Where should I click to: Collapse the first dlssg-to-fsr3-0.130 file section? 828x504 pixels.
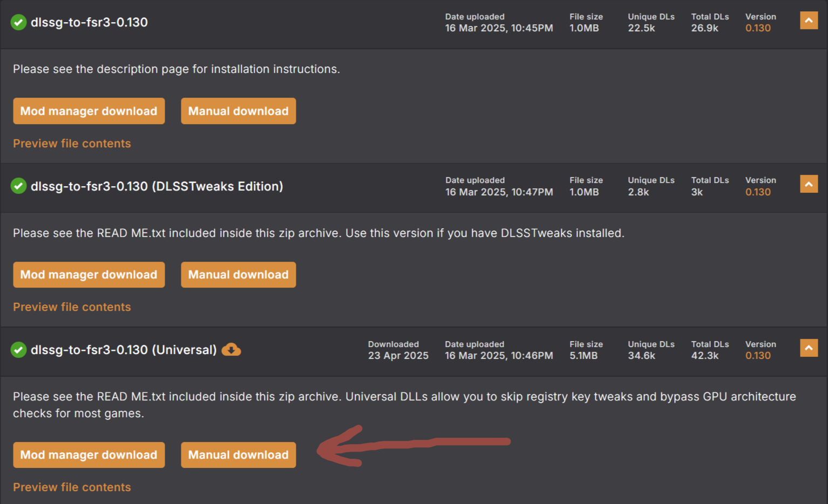point(809,21)
